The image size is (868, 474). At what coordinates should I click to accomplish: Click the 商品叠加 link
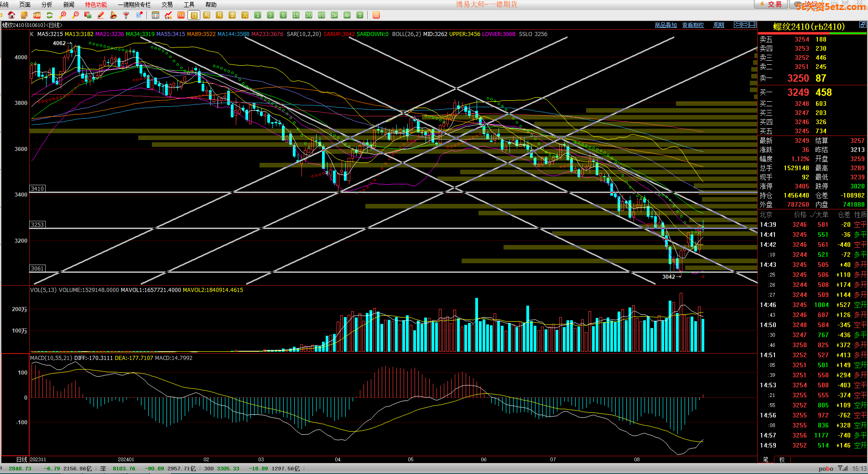(x=665, y=25)
